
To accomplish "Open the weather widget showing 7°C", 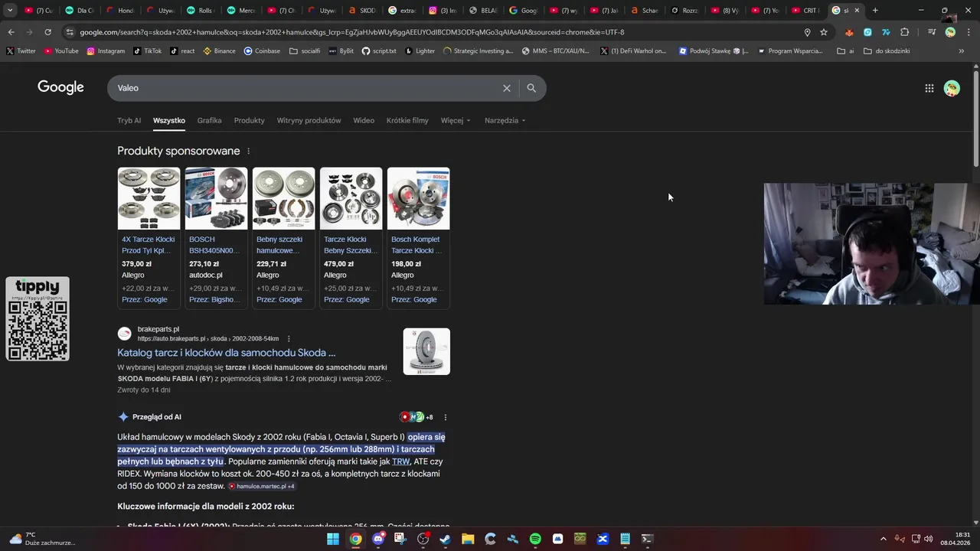I will click(x=42, y=539).
